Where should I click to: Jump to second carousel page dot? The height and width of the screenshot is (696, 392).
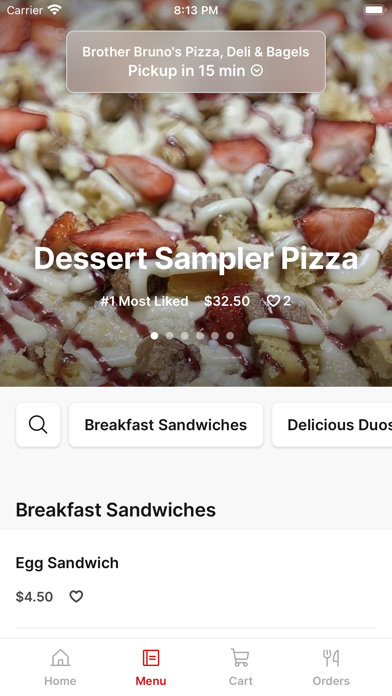coord(170,336)
